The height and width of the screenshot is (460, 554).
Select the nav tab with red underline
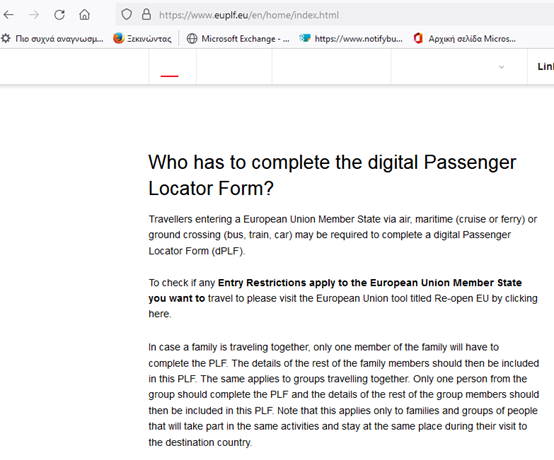click(172, 67)
